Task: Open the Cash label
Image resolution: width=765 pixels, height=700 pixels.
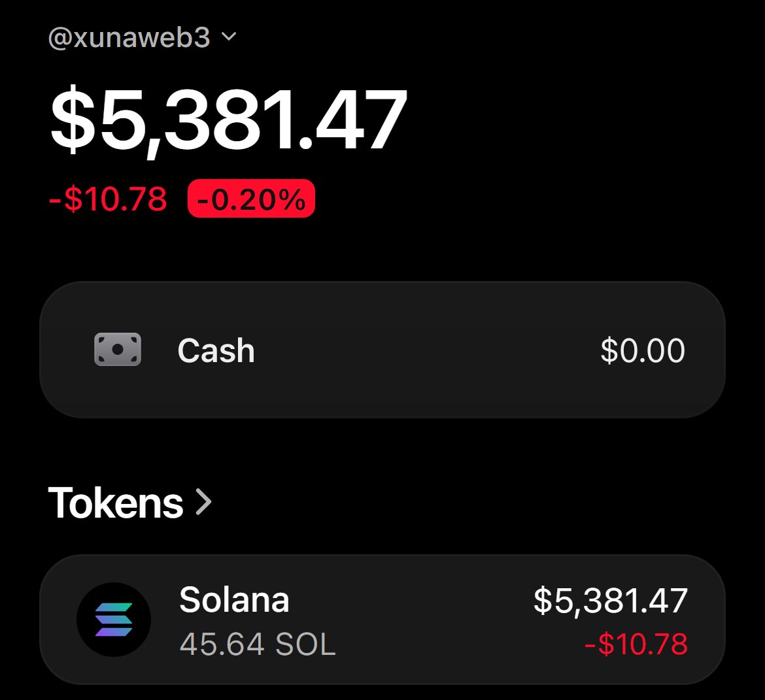Action: pyautogui.click(x=216, y=350)
